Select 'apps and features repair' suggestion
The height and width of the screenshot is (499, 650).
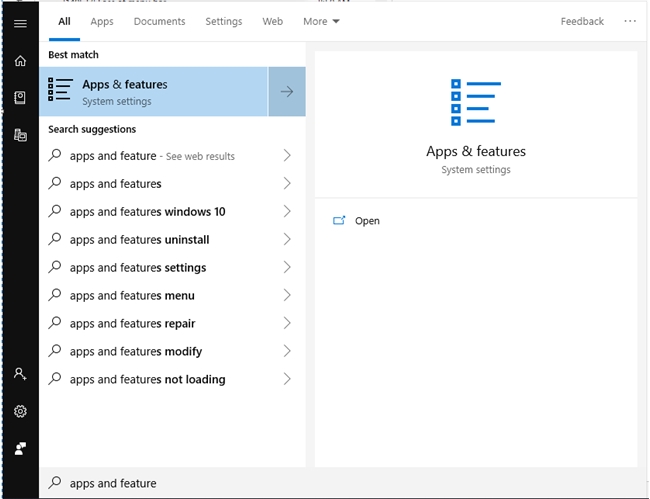pos(133,324)
